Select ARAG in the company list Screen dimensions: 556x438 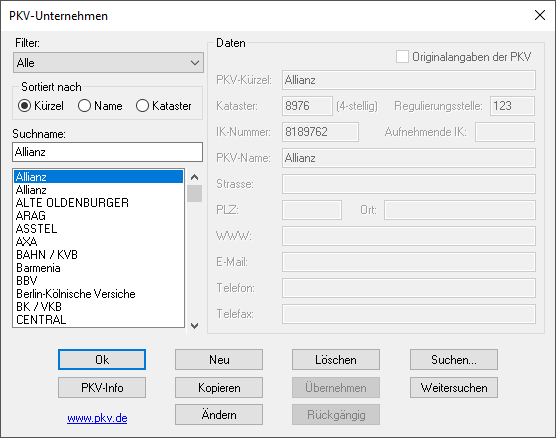tap(99, 216)
